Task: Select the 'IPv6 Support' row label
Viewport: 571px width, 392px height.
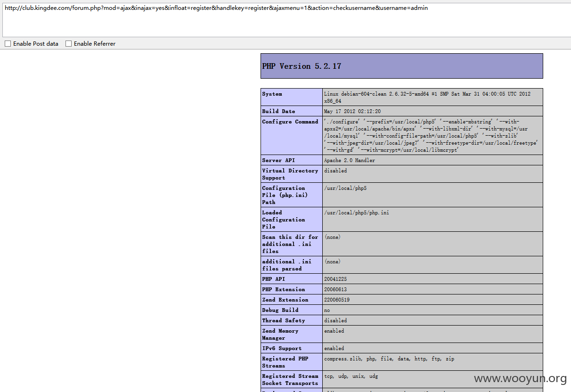Action: coord(282,348)
